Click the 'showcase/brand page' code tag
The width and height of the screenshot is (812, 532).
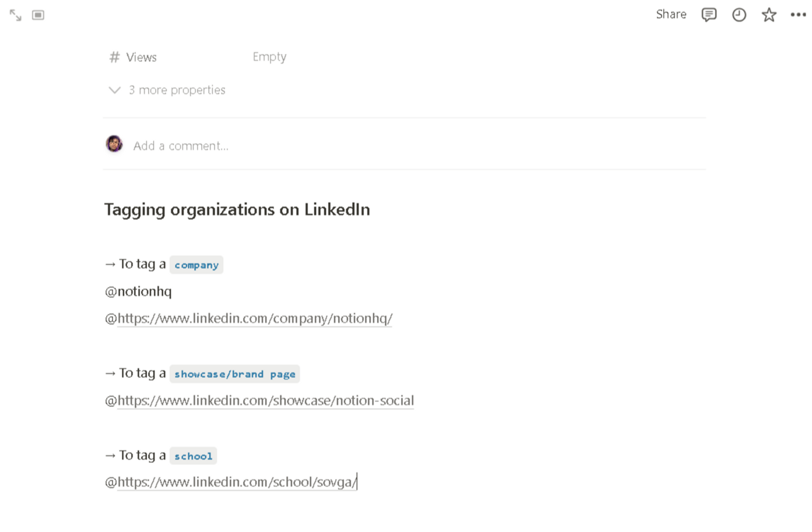234,374
